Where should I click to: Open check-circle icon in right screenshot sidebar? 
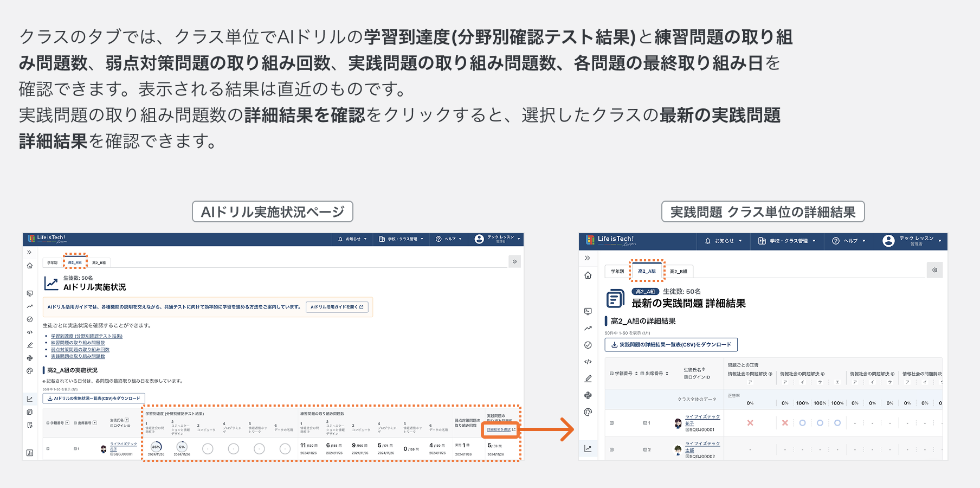pyautogui.click(x=588, y=345)
